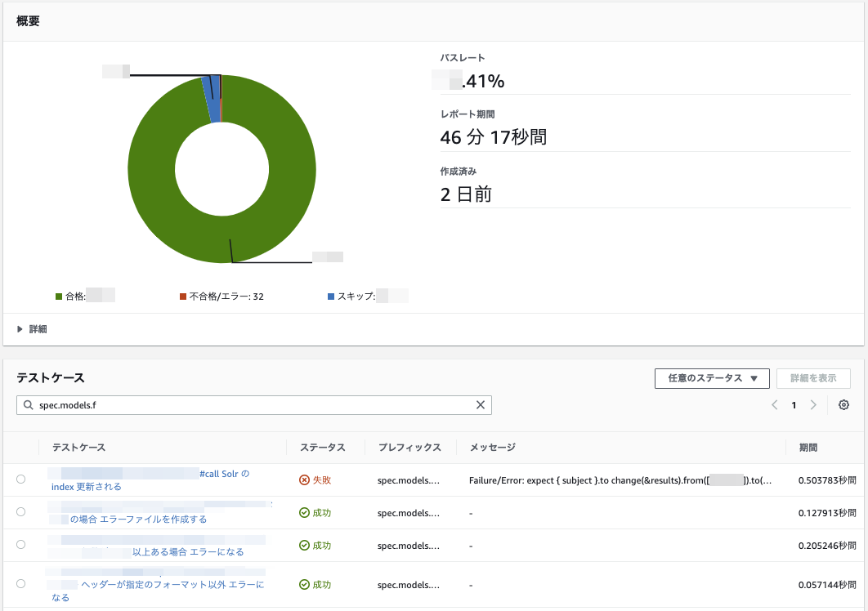Click the success check icon for 0.205246秒間 row
The width and height of the screenshot is (868, 611).
(304, 546)
